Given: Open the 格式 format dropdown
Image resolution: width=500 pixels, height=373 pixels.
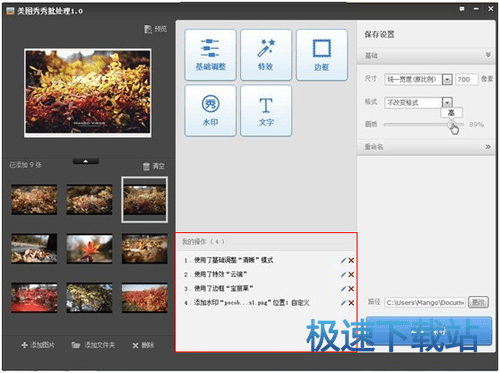Looking at the screenshot, I should [x=447, y=102].
